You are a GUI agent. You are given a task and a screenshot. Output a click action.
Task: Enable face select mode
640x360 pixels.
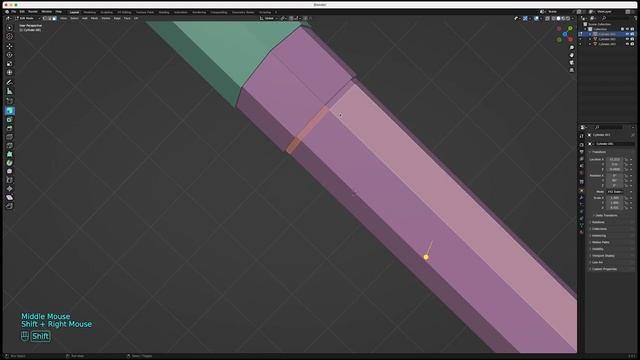[55, 18]
